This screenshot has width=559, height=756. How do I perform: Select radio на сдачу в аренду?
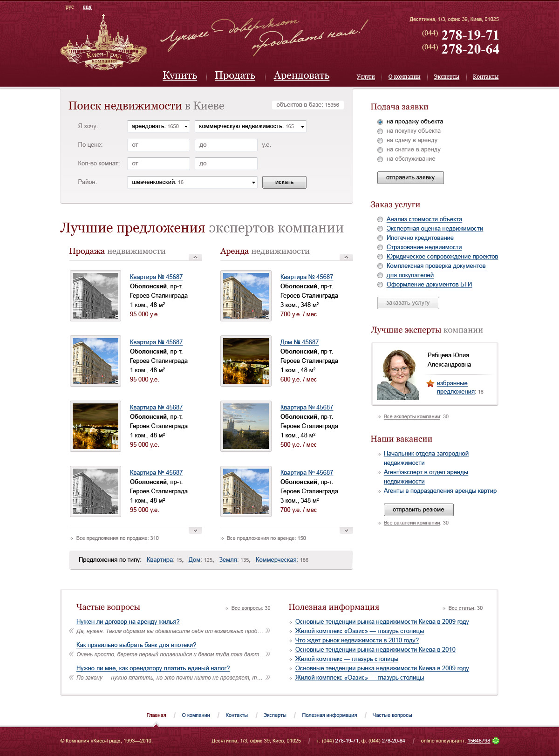[380, 140]
